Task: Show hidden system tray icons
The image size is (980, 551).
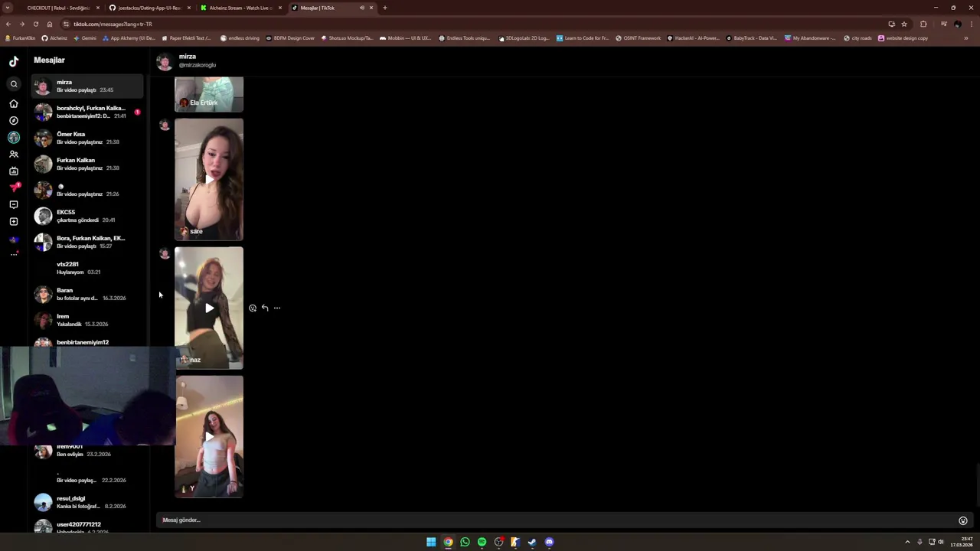Action: pos(907,542)
